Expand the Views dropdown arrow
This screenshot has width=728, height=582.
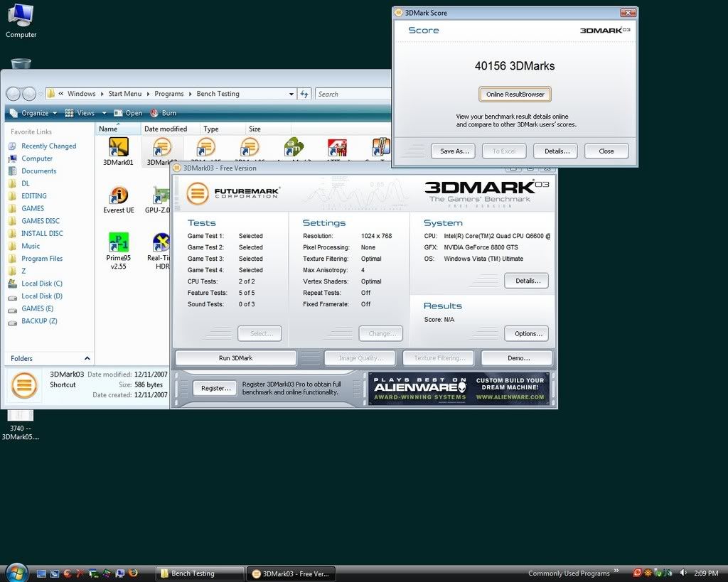click(104, 113)
